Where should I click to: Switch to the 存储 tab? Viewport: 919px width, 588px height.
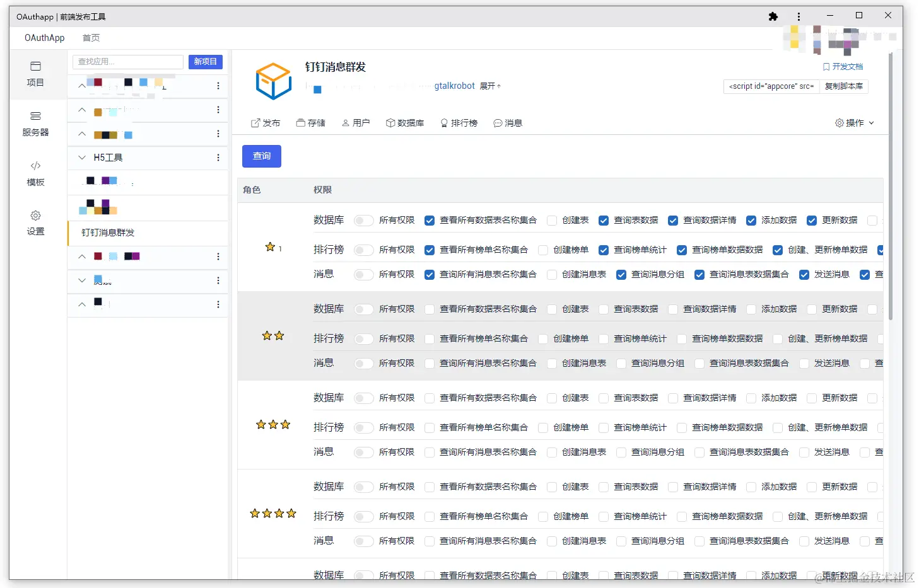point(311,123)
